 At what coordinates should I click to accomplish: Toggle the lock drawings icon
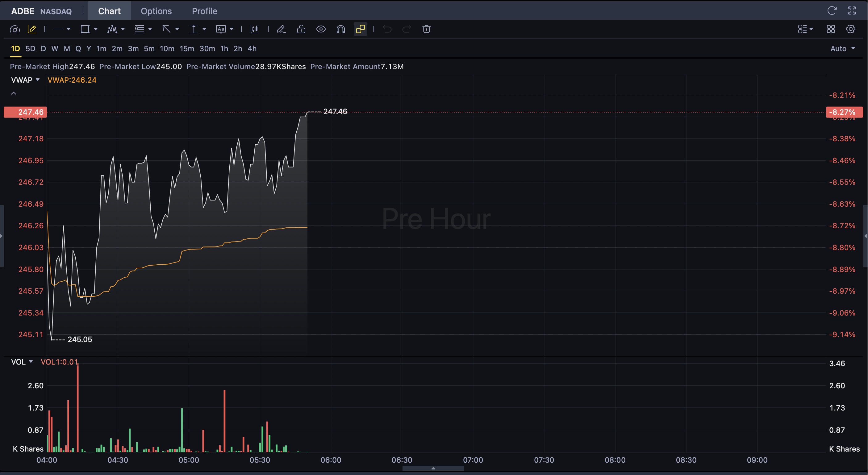click(301, 29)
